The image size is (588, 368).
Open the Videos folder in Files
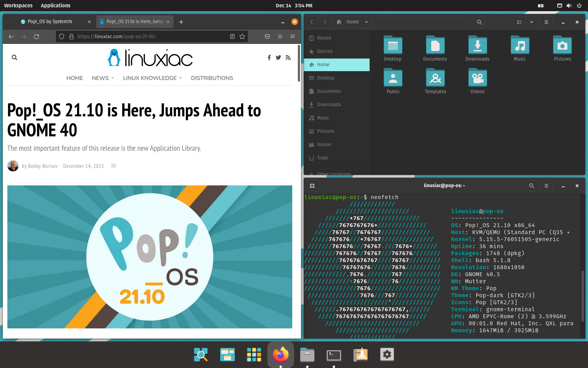point(477,81)
